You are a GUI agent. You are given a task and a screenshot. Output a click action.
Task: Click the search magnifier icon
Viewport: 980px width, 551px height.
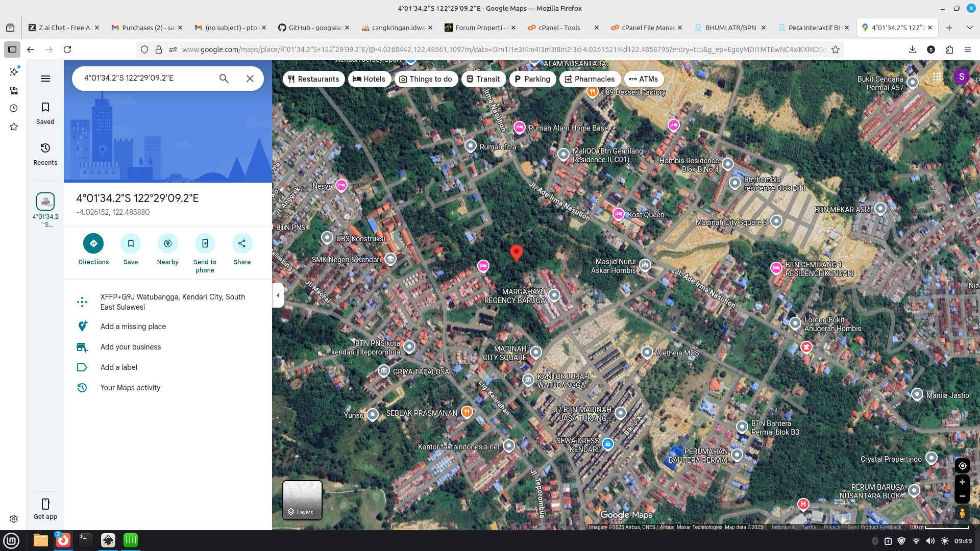[224, 78]
